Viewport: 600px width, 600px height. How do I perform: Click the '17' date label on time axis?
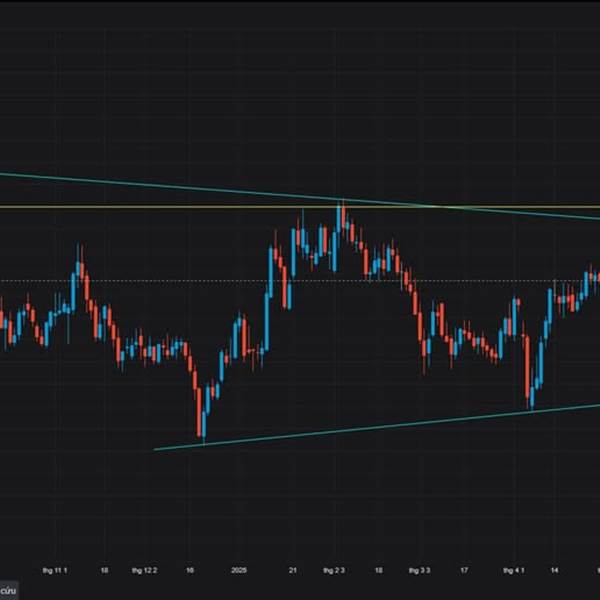click(464, 571)
